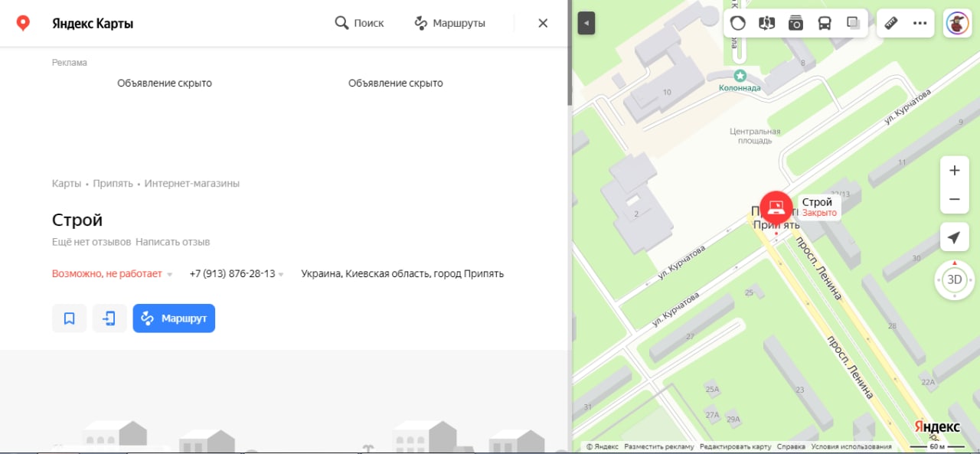This screenshot has height=454, width=980.
Task: Click Центральная площадь map label
Action: [x=755, y=136]
